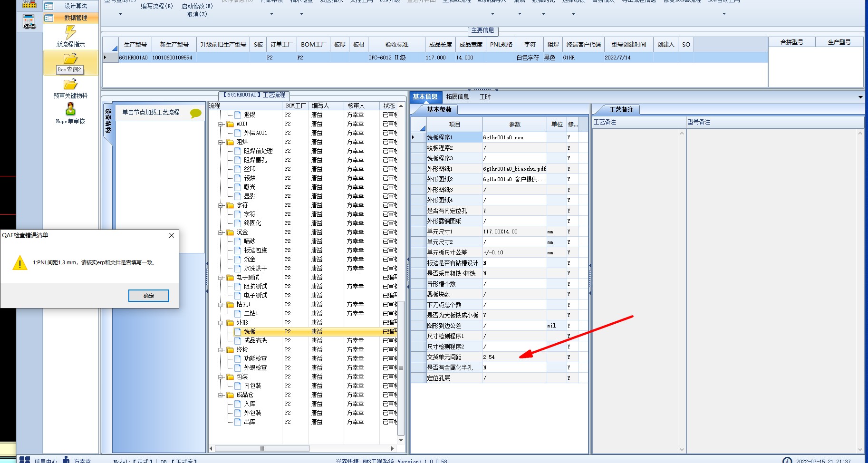868x463 pixels.
Task: Click right arrow of process tree horizontal scrollbar
Action: pos(392,448)
